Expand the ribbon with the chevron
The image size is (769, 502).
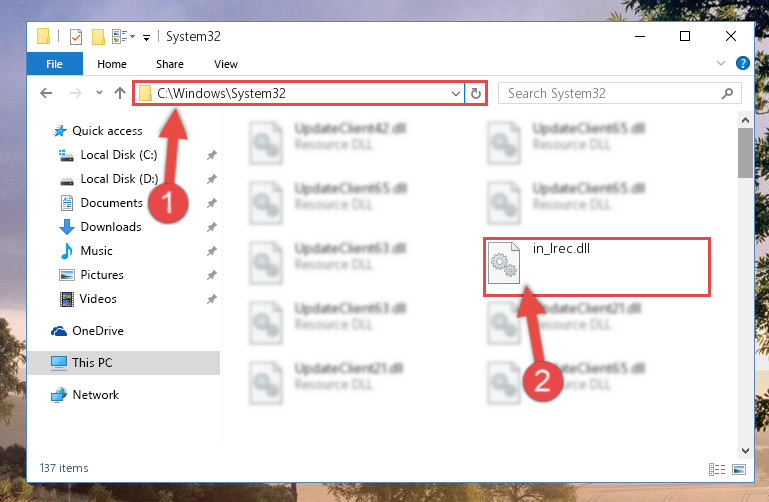coord(720,63)
